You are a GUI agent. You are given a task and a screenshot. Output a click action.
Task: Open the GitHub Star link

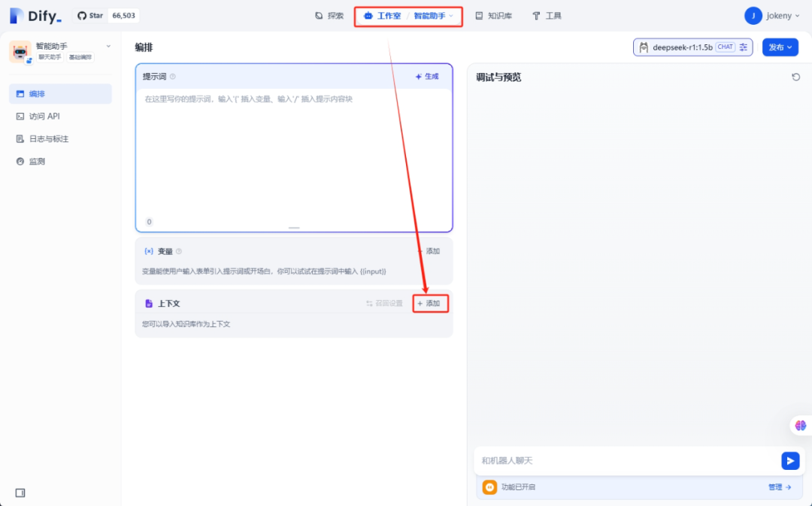tap(90, 16)
